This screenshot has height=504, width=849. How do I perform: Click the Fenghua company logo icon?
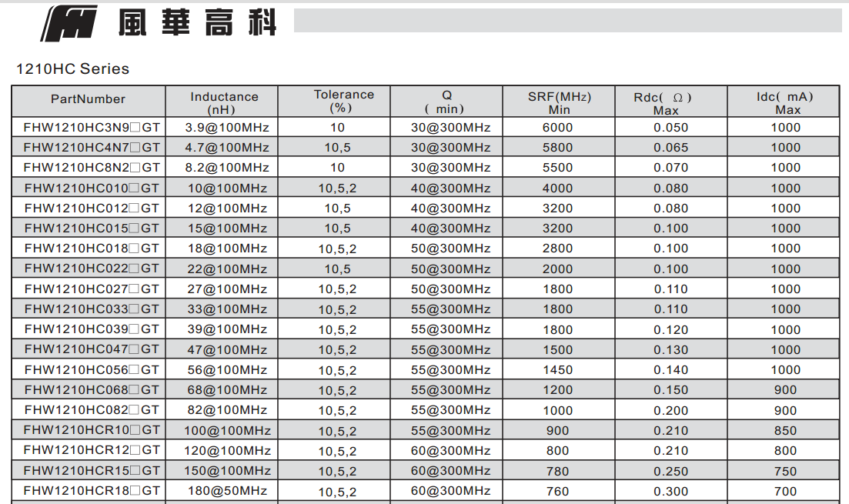click(x=70, y=23)
